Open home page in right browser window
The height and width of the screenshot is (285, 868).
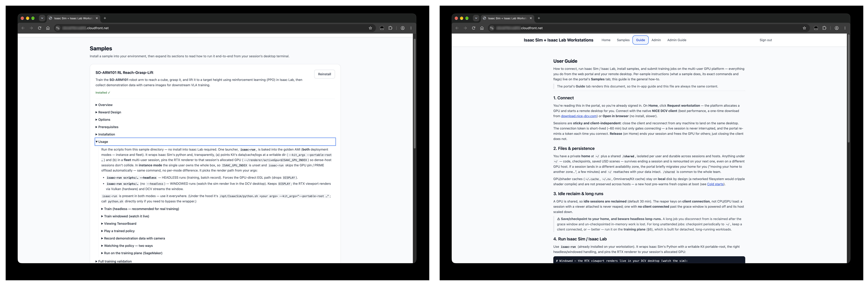(x=482, y=28)
